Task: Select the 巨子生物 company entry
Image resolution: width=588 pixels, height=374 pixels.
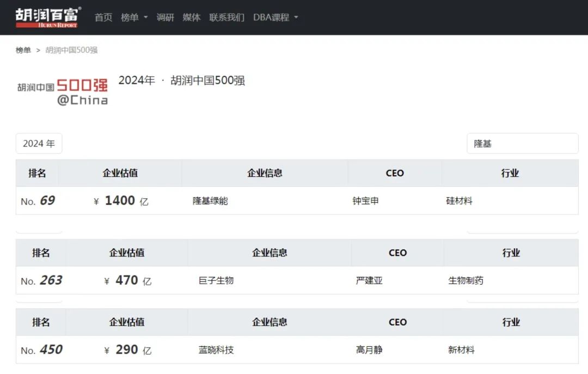Action: point(216,281)
